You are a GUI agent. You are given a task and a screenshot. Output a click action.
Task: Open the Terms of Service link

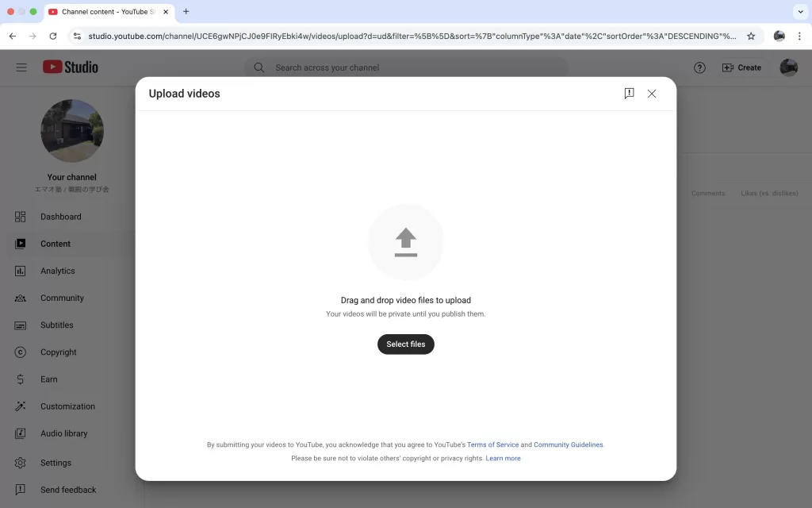click(492, 444)
